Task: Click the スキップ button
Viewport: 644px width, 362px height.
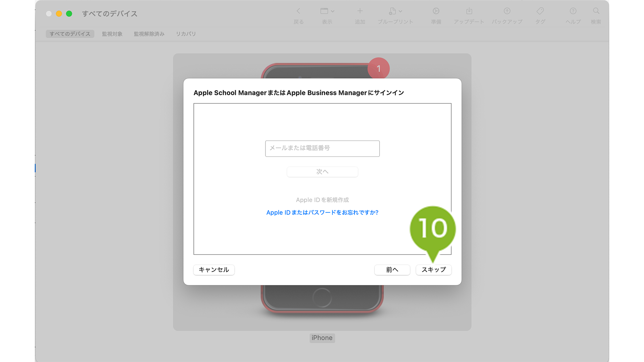Action: (434, 270)
